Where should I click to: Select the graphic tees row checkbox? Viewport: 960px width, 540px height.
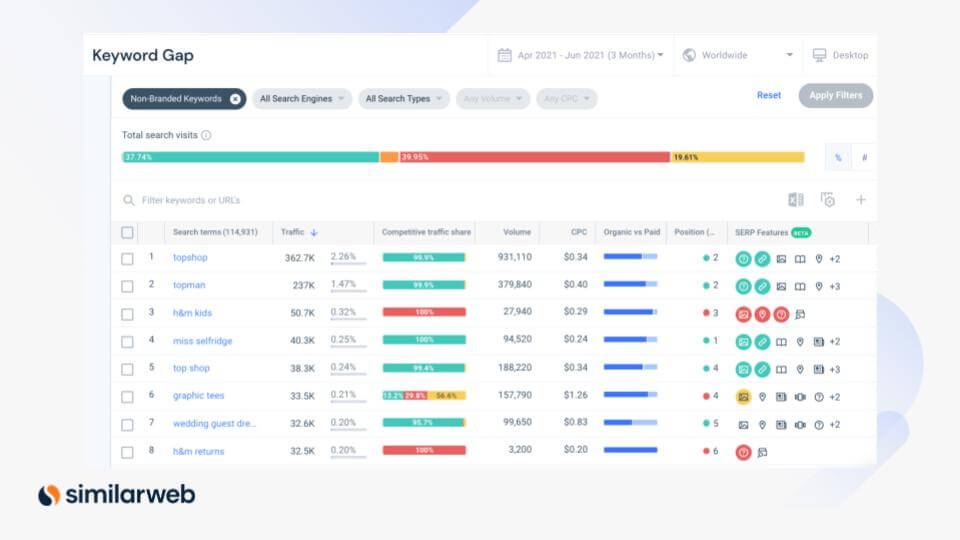coord(127,397)
